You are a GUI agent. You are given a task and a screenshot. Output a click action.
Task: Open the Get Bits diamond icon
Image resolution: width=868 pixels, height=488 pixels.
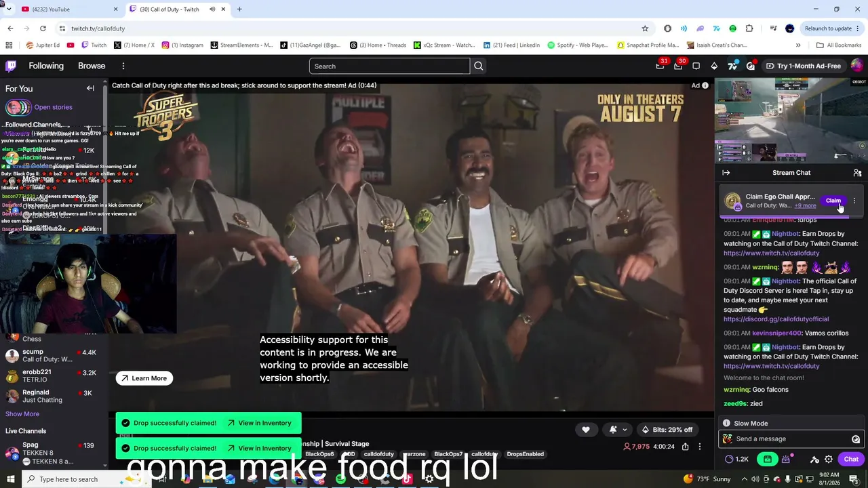click(714, 66)
